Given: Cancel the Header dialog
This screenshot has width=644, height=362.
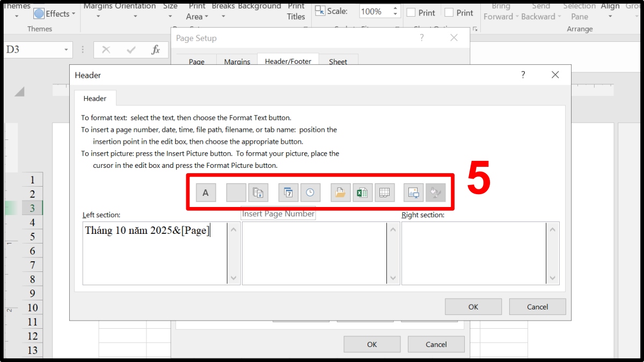Looking at the screenshot, I should pos(537,306).
